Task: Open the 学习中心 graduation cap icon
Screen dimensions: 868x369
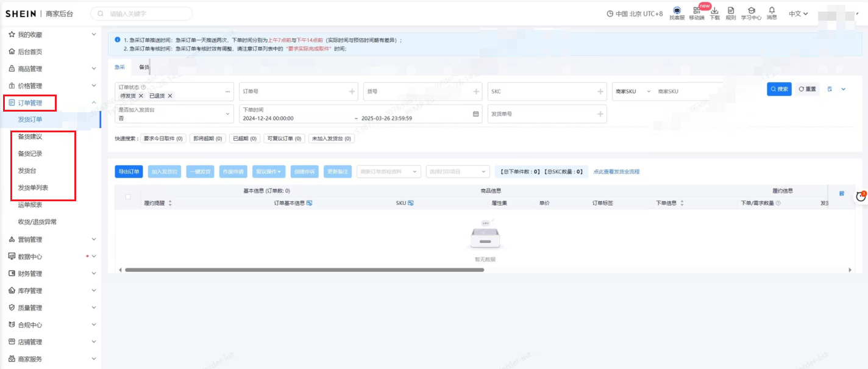Action: [x=752, y=10]
